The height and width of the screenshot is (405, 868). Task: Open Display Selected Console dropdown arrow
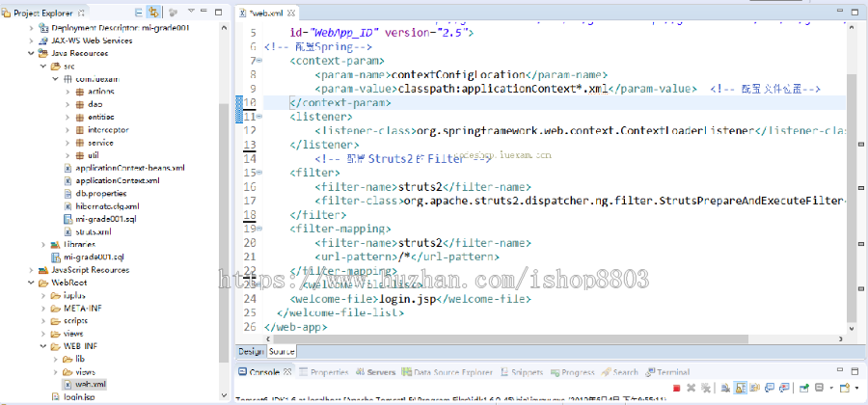(831, 388)
